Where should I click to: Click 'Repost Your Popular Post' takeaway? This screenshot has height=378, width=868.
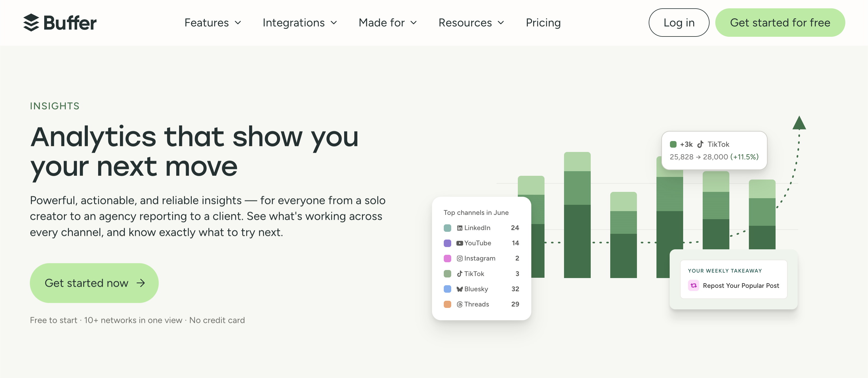tap(741, 286)
